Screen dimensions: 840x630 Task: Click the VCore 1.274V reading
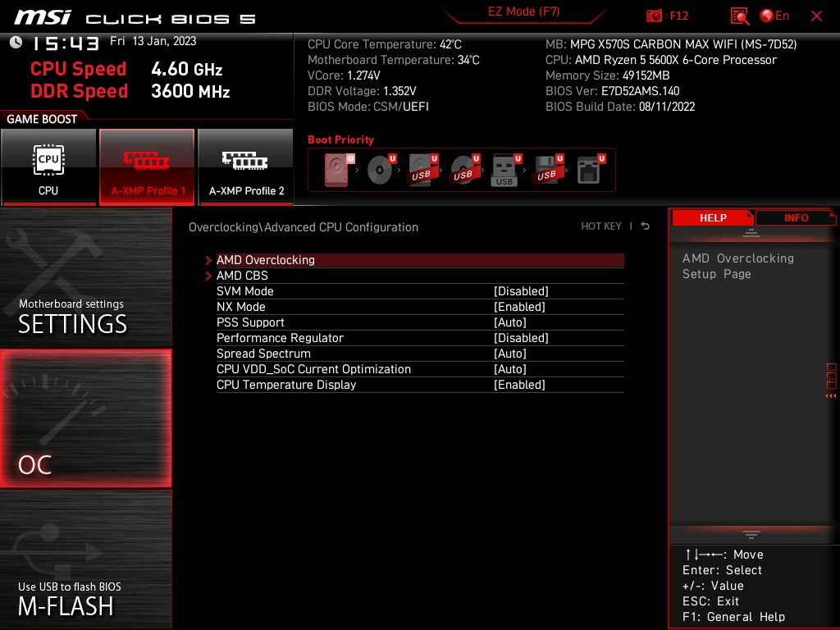pos(344,75)
